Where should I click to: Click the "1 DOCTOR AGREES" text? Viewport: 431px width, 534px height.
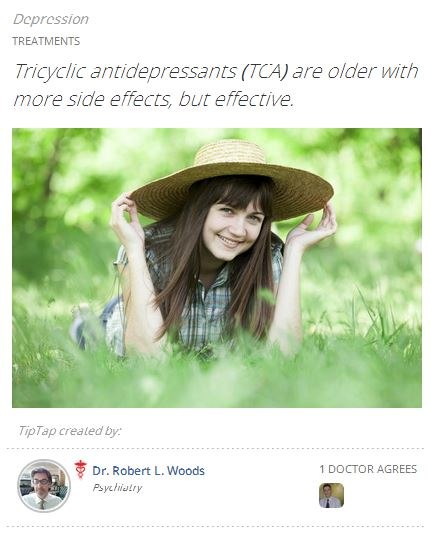pos(368,469)
